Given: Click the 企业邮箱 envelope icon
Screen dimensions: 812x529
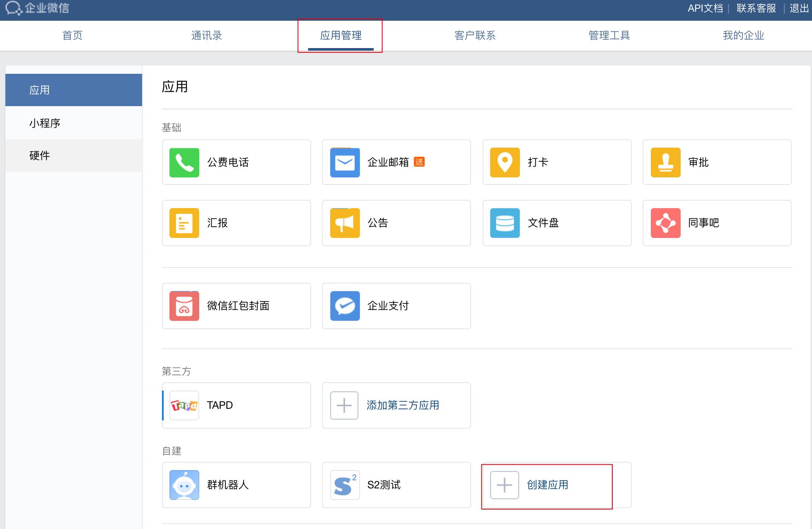Looking at the screenshot, I should (x=345, y=163).
